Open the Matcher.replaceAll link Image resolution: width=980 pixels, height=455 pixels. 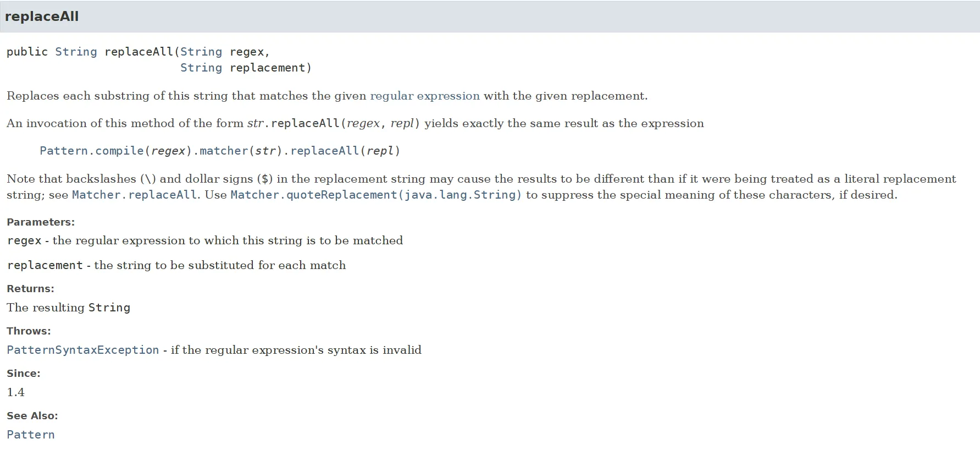click(134, 195)
